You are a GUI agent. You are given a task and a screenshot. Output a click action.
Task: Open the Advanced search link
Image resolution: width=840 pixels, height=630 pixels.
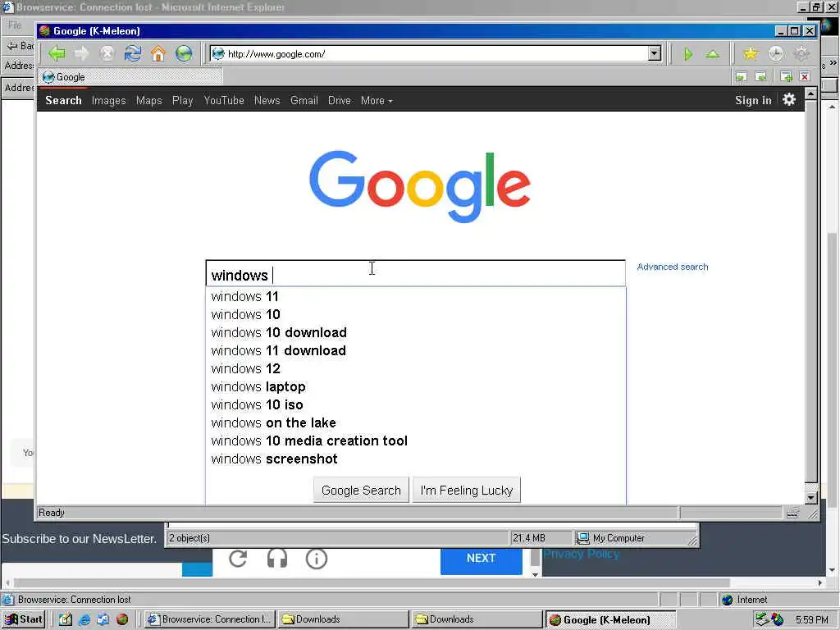pos(673,267)
